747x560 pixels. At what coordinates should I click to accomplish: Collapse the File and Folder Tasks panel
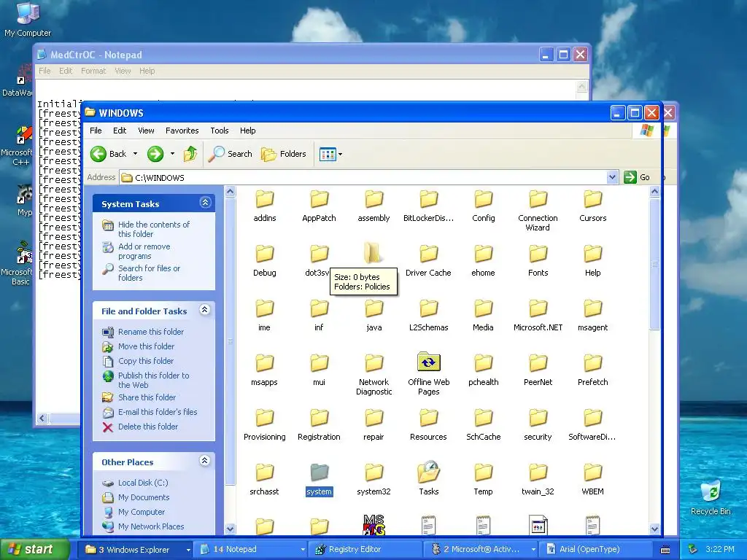click(205, 310)
